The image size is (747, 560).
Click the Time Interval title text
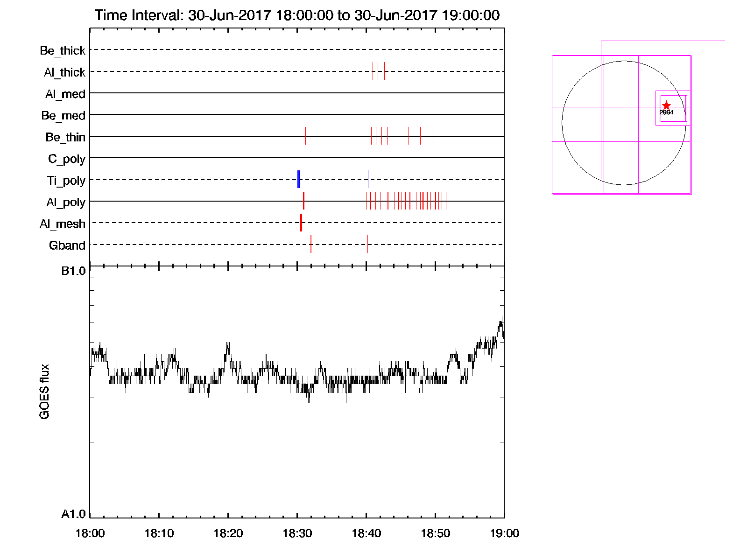[x=297, y=15]
